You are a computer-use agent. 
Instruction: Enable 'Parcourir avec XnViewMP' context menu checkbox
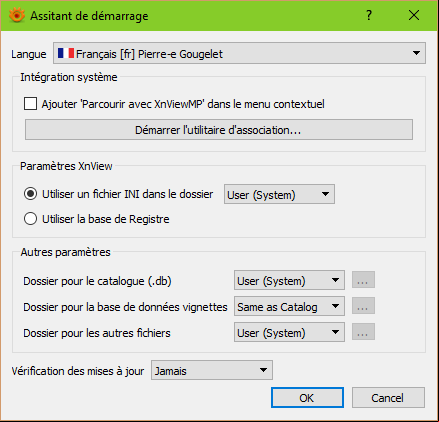click(30, 104)
